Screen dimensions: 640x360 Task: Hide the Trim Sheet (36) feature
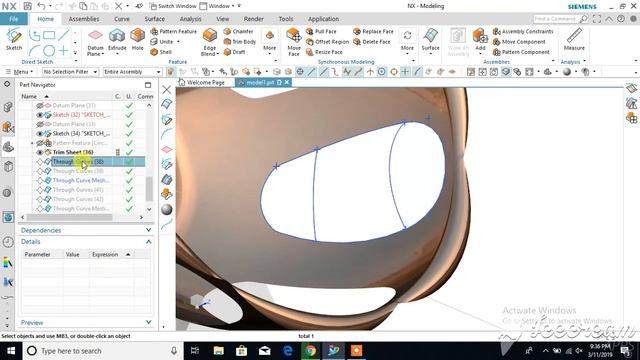[40, 152]
